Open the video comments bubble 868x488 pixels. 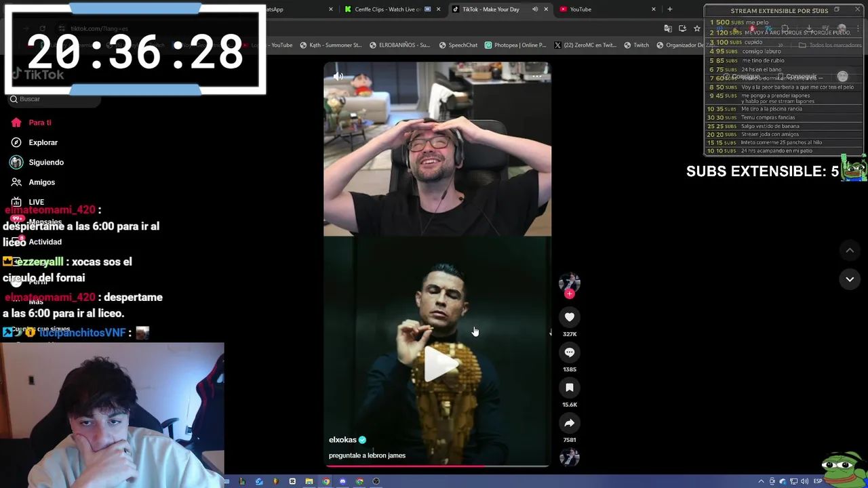point(570,352)
